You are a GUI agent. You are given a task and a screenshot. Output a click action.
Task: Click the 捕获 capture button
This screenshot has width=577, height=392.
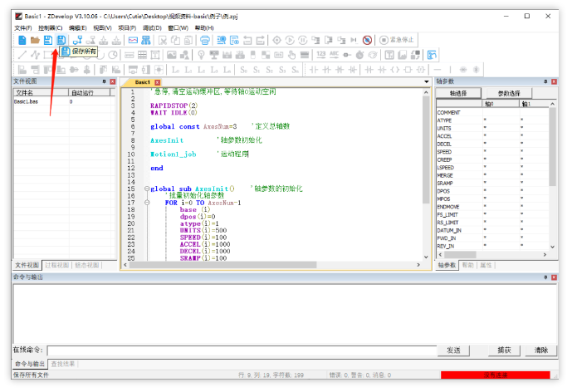point(504,350)
